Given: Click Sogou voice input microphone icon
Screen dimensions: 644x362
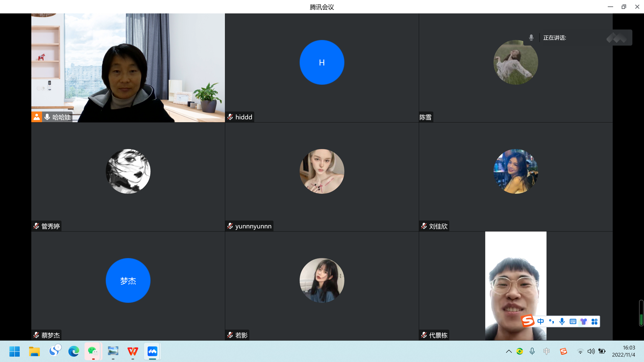Looking at the screenshot, I should tap(562, 322).
